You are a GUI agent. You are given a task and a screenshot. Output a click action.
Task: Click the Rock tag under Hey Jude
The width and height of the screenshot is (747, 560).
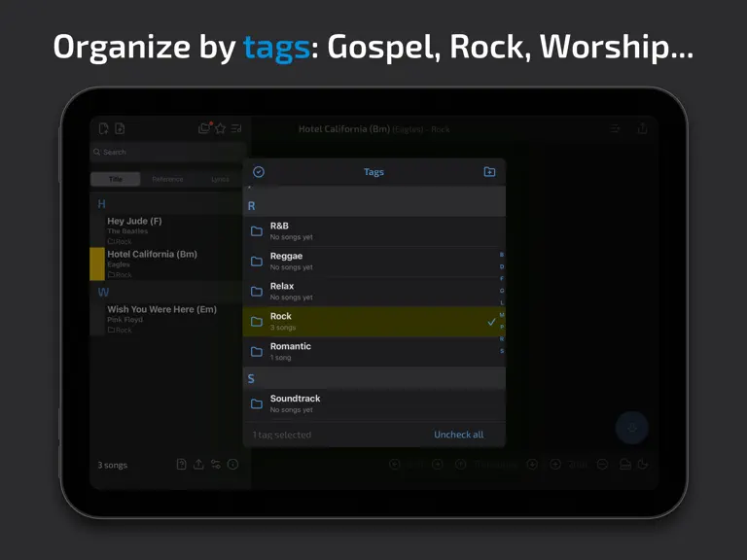pos(120,241)
